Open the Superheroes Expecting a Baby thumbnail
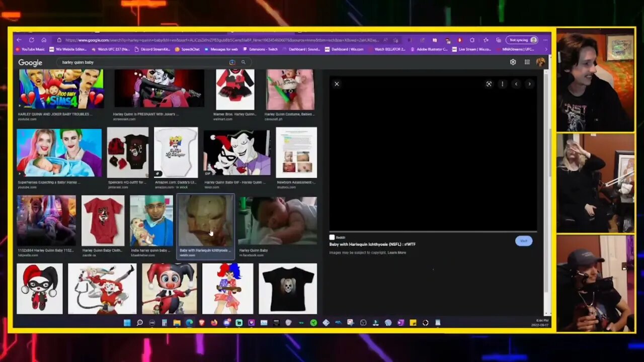644x362 pixels. tap(59, 153)
